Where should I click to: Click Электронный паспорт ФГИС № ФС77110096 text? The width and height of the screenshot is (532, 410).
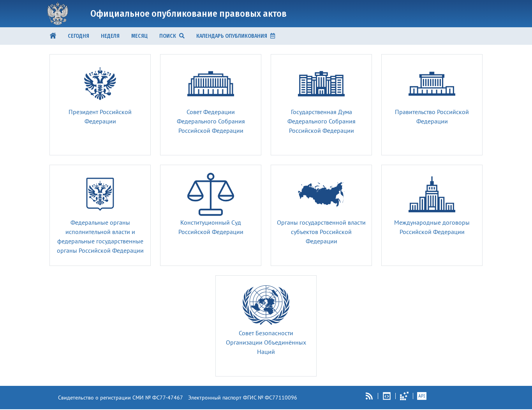click(243, 398)
